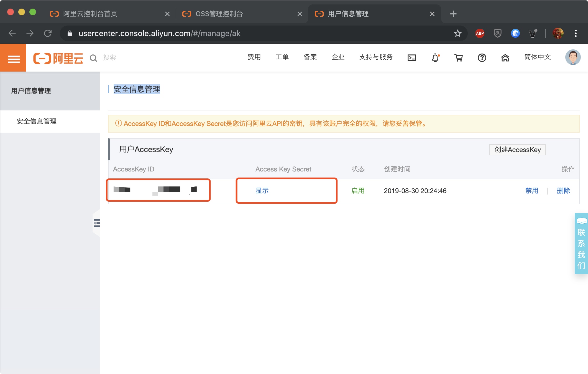Open the shopping cart icon

[459, 58]
